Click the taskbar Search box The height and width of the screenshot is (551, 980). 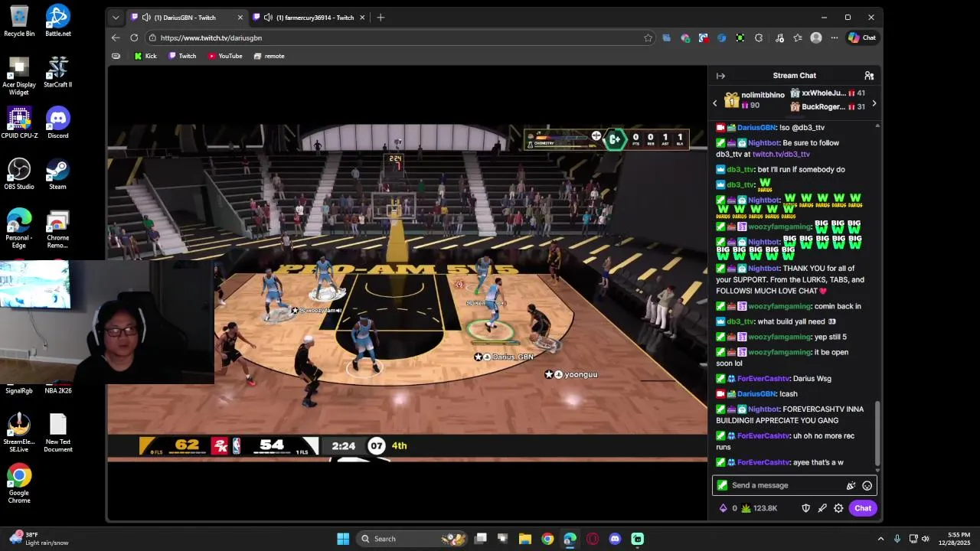click(x=413, y=539)
